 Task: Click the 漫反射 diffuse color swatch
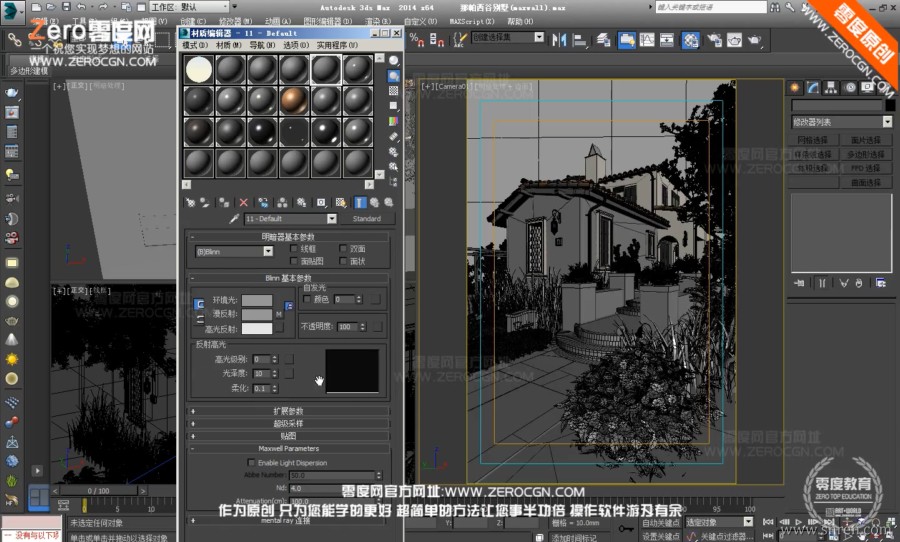point(256,314)
